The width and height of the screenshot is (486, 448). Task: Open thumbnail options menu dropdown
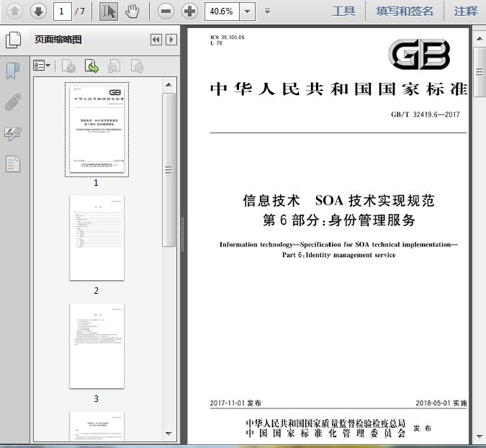[x=42, y=66]
